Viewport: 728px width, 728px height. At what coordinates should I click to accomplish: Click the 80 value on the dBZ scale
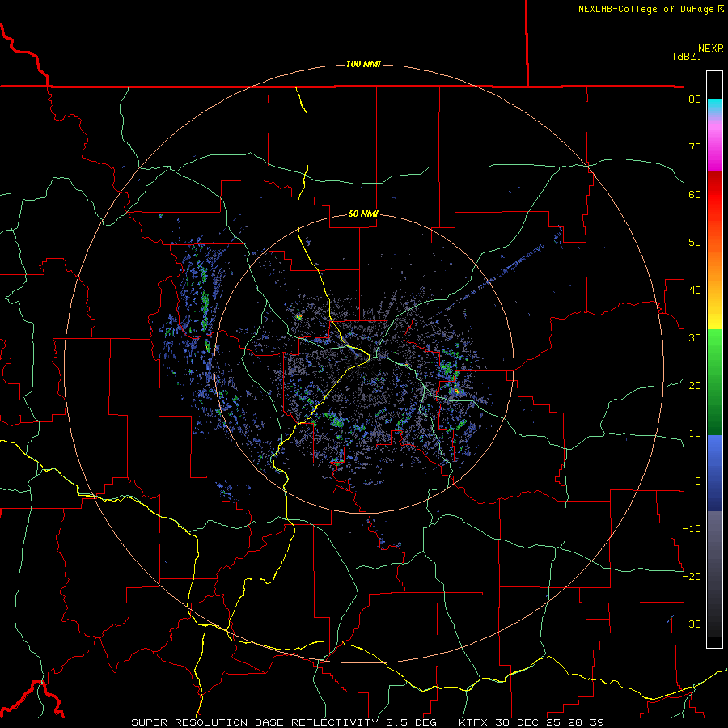pos(695,99)
